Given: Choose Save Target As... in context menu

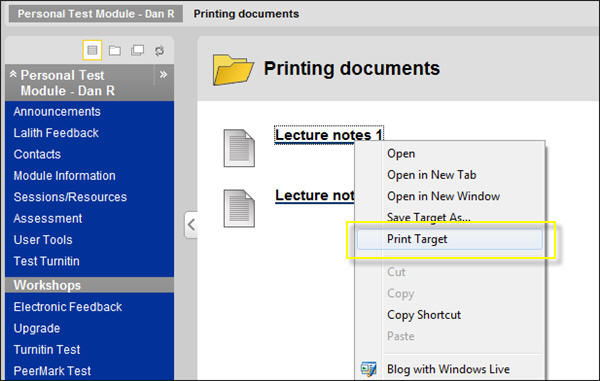Looking at the screenshot, I should coord(429,217).
